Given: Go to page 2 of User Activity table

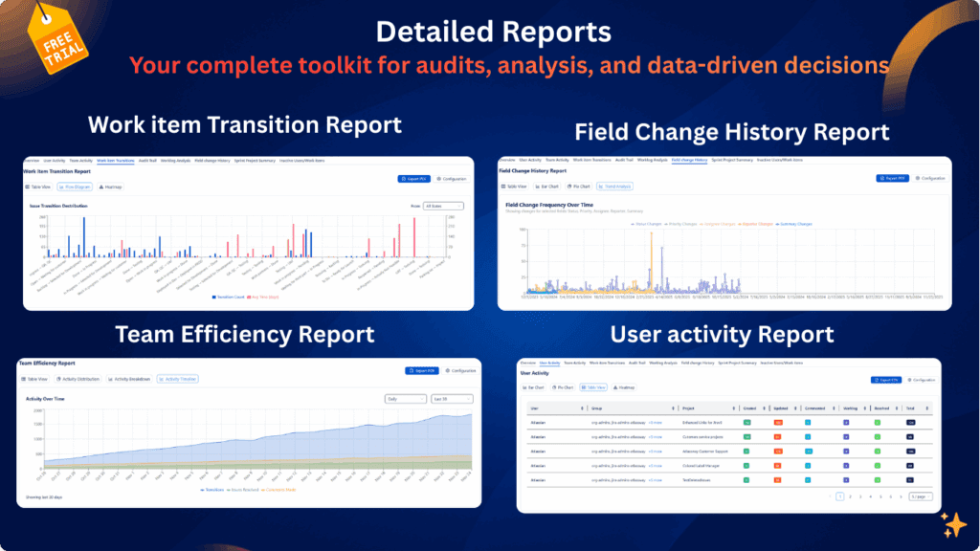Looking at the screenshot, I should pos(851,496).
